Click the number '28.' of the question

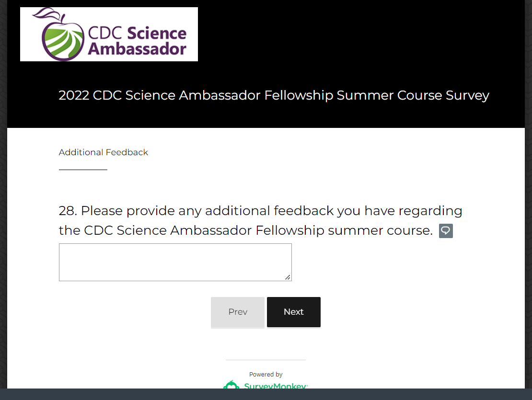coord(69,211)
